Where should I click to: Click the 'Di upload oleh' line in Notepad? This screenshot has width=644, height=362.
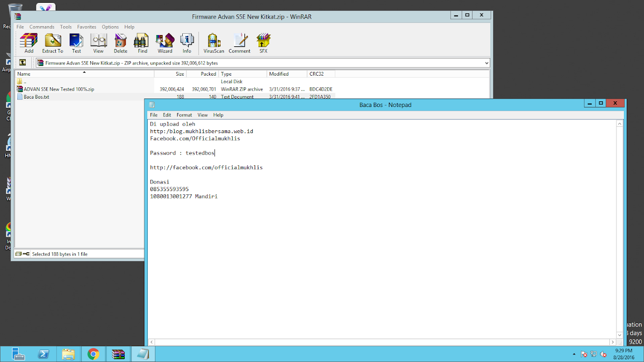172,124
